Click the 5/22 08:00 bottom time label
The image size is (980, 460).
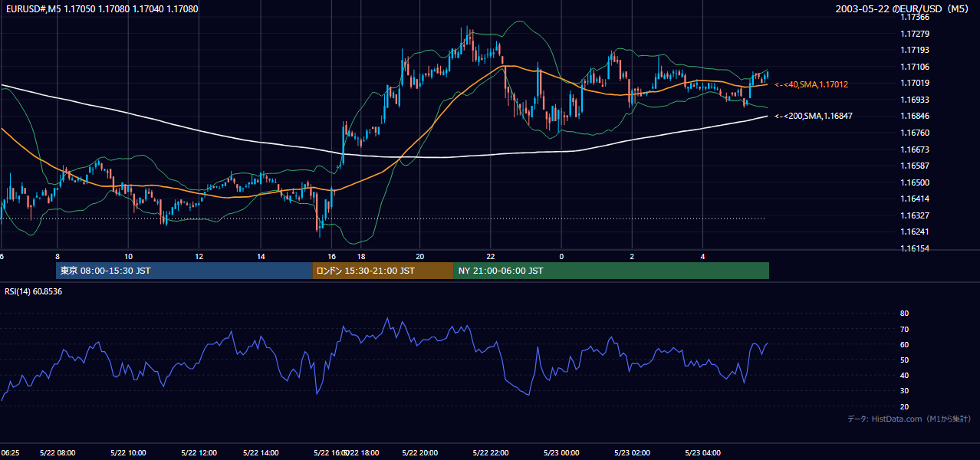[58, 452]
